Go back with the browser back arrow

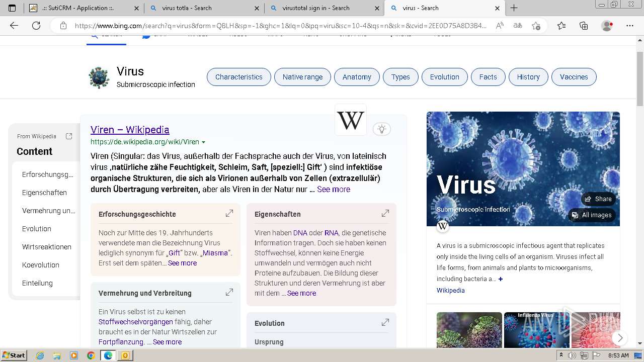14,26
